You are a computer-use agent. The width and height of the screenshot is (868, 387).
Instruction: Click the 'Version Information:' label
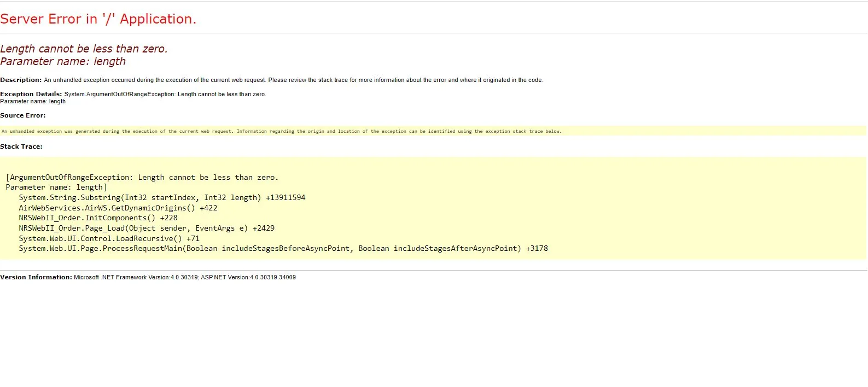point(36,277)
